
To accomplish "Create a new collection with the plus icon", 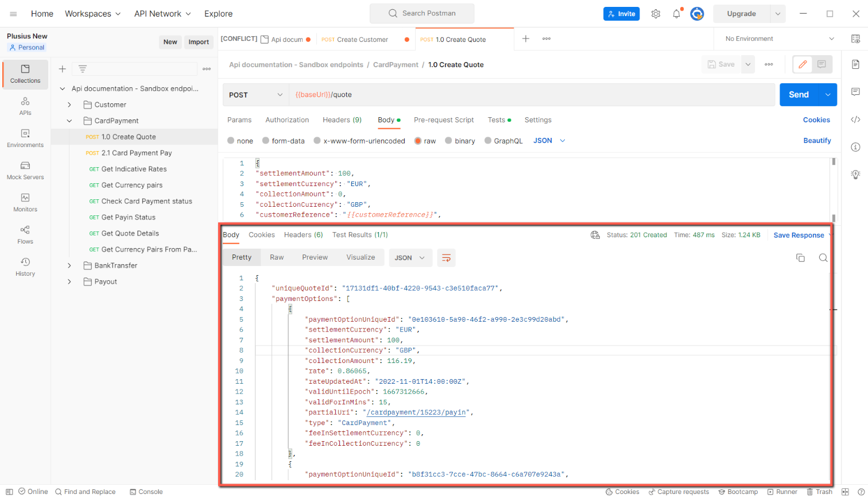I will pos(63,69).
